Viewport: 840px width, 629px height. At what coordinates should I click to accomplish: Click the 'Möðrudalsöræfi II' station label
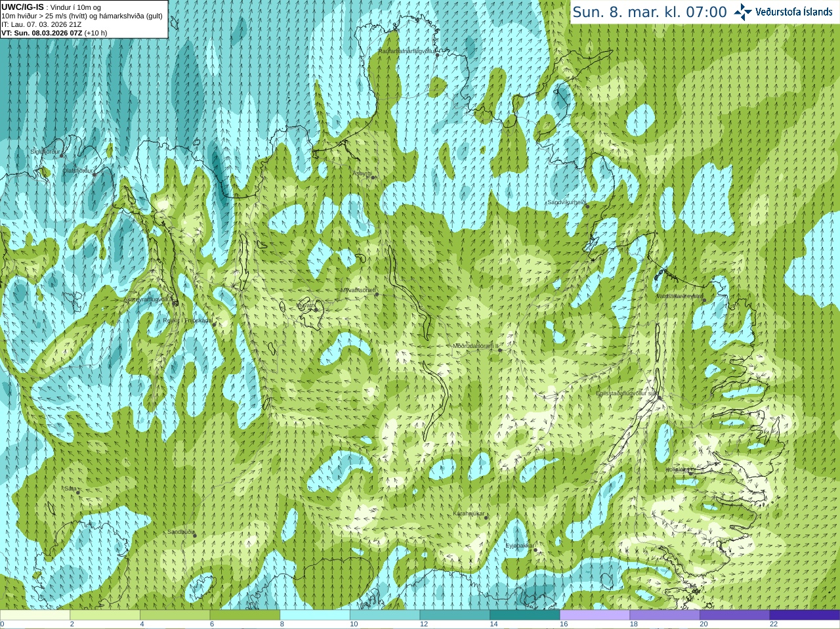[x=476, y=345]
